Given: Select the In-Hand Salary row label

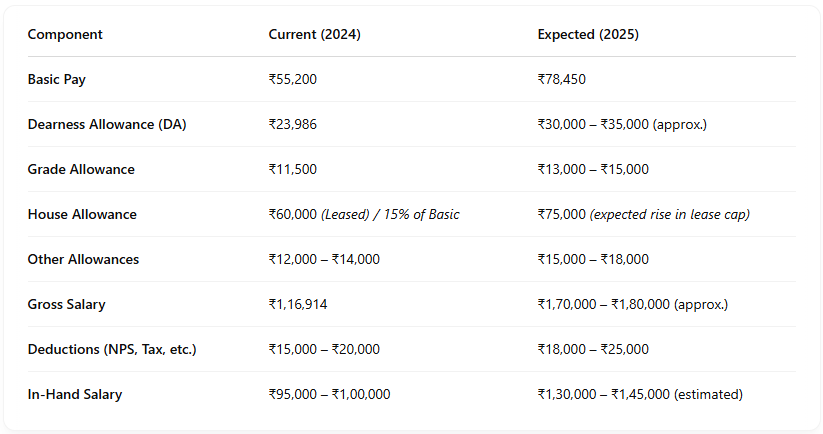Looking at the screenshot, I should point(75,395).
